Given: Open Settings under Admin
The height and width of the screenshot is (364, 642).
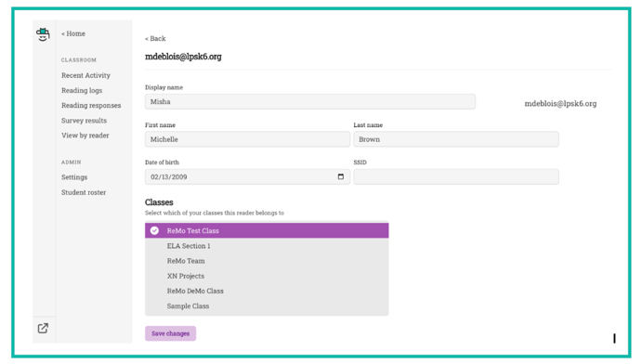Looking at the screenshot, I should coord(74,177).
